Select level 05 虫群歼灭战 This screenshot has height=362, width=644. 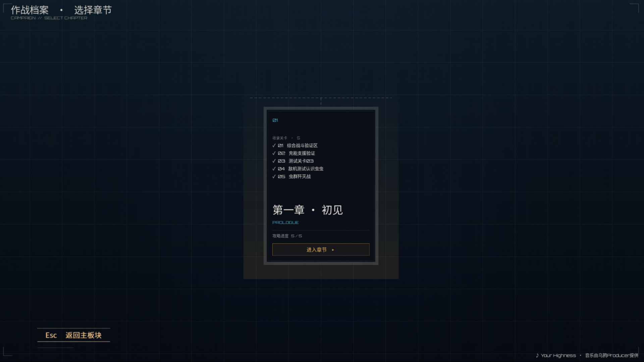pos(291,176)
